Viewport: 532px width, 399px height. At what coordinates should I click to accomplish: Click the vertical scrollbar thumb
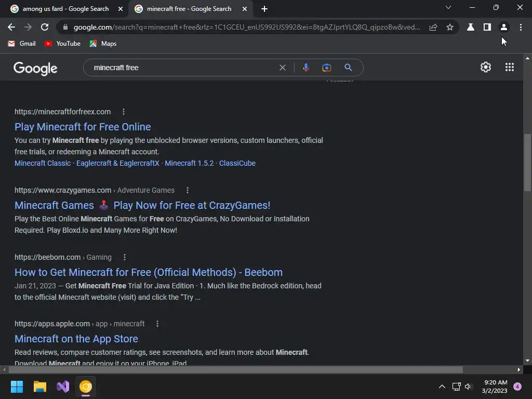coord(527,163)
